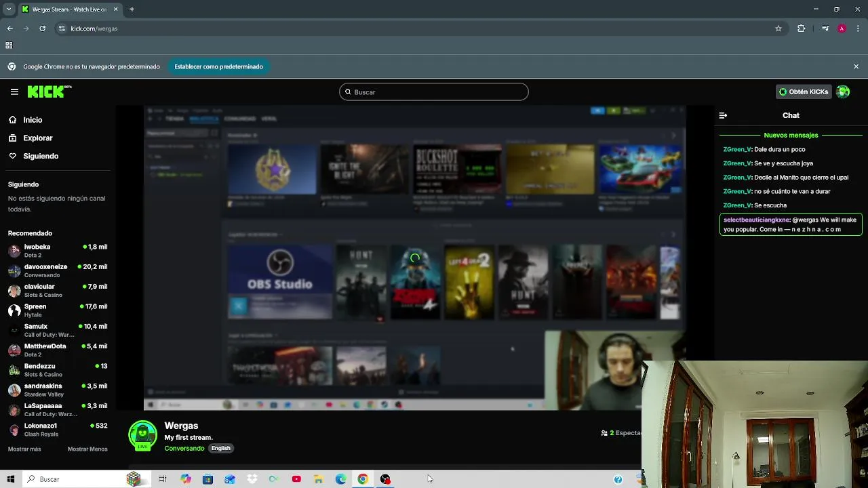Open OBS Studio from the taskbar
Viewport: 868px width, 488px height.
click(x=385, y=479)
